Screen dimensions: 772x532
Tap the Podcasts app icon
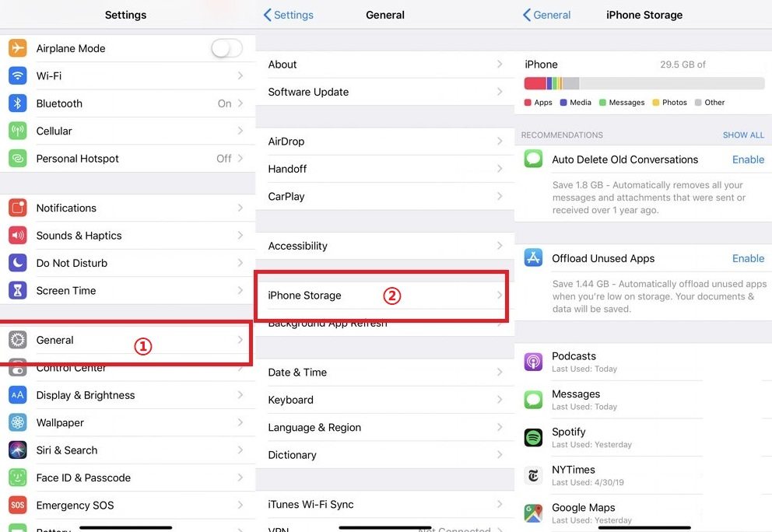533,362
